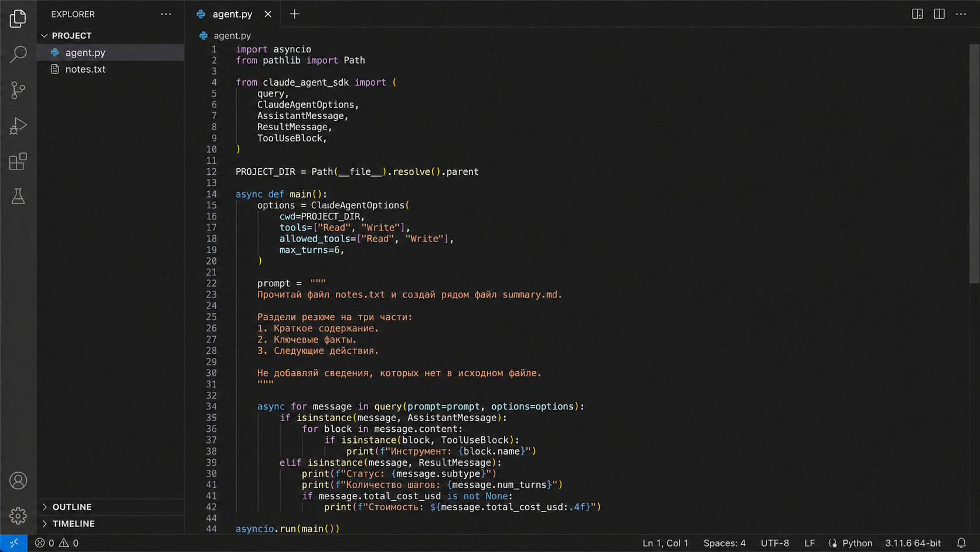The width and height of the screenshot is (980, 552).
Task: Click 'Не добавляй сведения' prompt line
Action: coord(399,373)
